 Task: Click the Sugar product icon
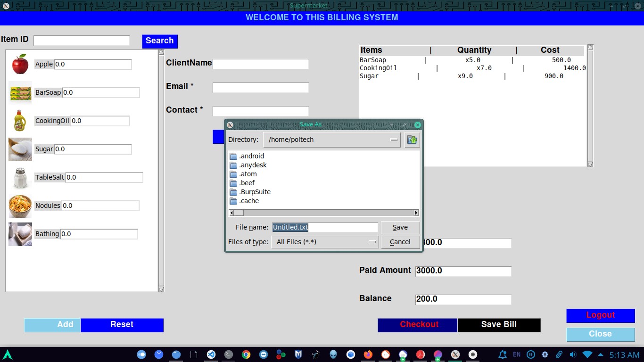pos(20,149)
